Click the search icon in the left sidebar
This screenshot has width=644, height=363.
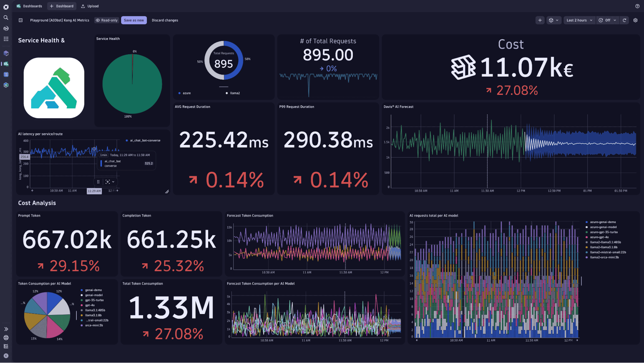pos(6,18)
